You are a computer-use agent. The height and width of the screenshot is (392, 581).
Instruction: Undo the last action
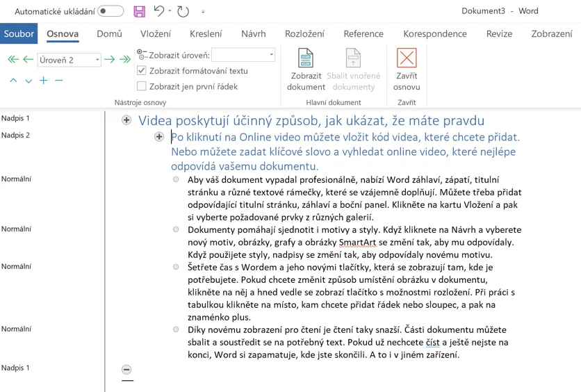click(159, 11)
